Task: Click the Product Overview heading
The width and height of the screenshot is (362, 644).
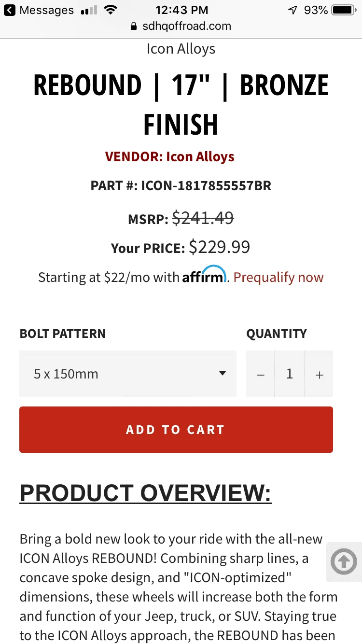Action: coord(145,493)
